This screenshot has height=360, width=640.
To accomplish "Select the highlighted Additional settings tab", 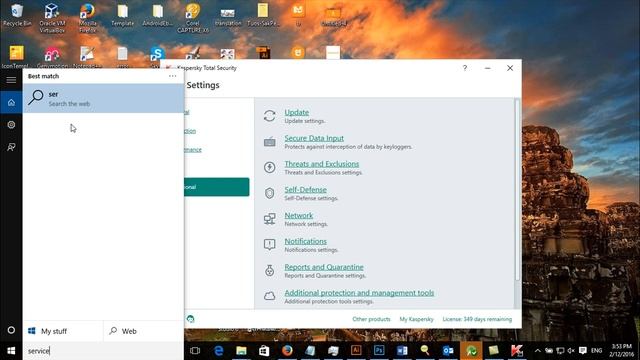I will tap(217, 187).
